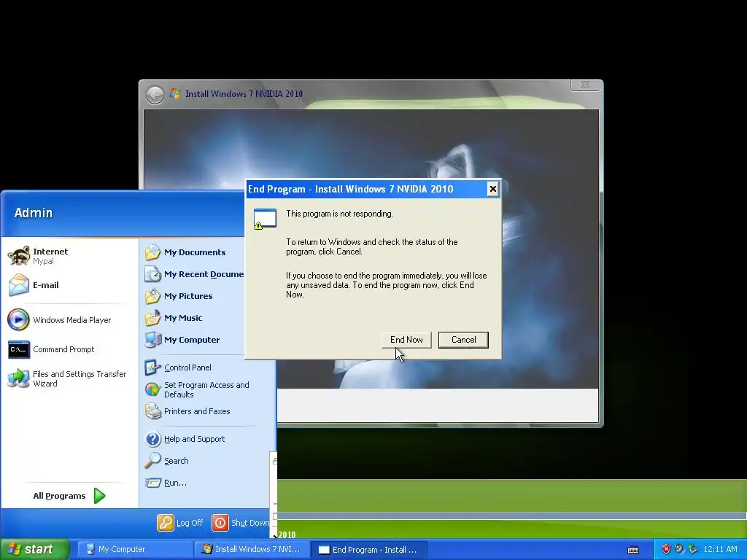Open Printers and Faxes
Viewport: 747px width, 560px height.
187,411
